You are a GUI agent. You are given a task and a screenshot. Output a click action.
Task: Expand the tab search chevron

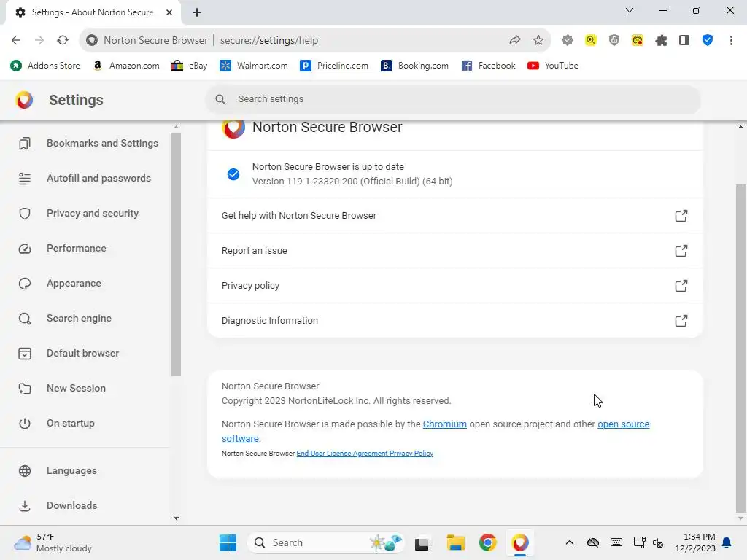pyautogui.click(x=630, y=10)
